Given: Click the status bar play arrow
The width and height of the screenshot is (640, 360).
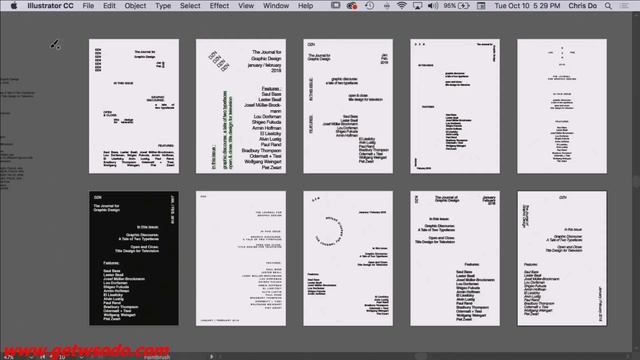Looking at the screenshot, I should click(211, 357).
